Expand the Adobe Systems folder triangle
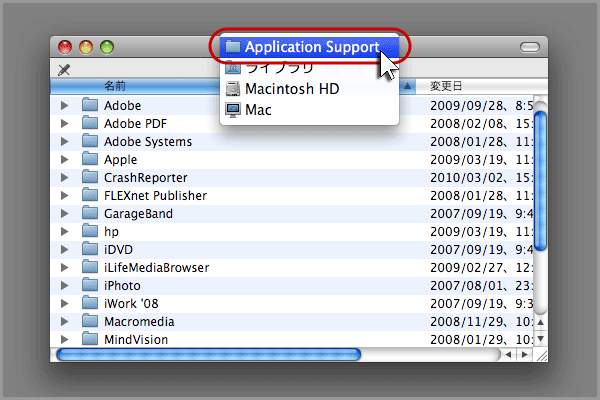 coord(64,141)
